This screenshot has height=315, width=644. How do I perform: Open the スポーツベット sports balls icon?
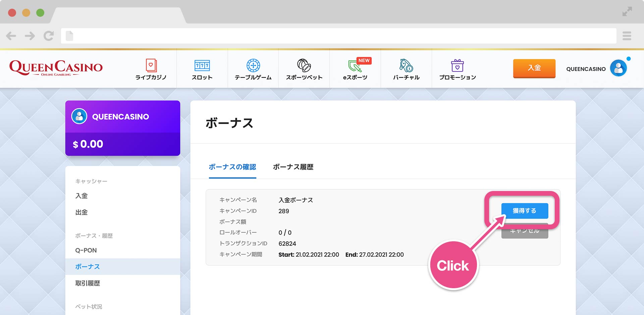tap(304, 65)
